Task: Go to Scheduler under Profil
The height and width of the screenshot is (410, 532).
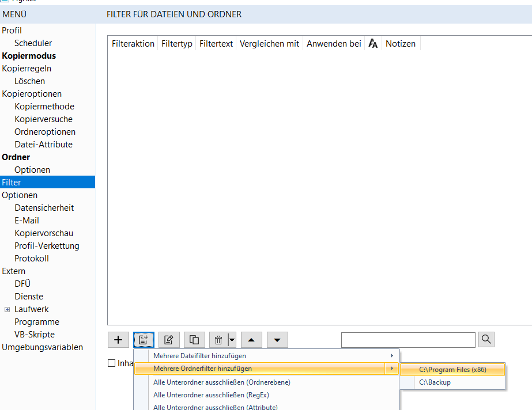Action: point(33,43)
